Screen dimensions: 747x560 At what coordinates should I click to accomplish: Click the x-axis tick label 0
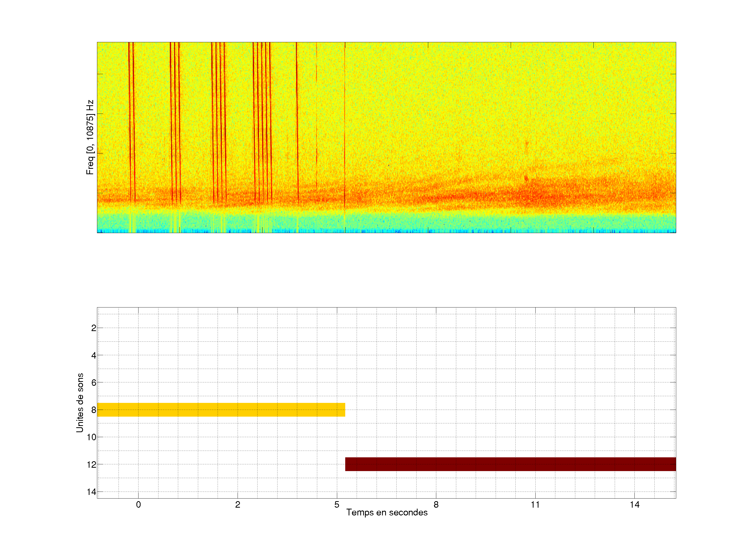point(138,505)
